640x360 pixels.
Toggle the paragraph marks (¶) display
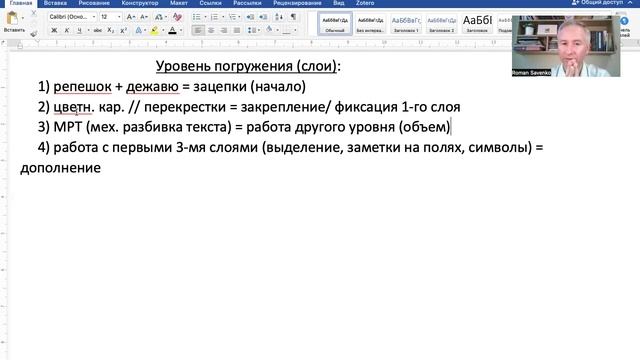293,17
